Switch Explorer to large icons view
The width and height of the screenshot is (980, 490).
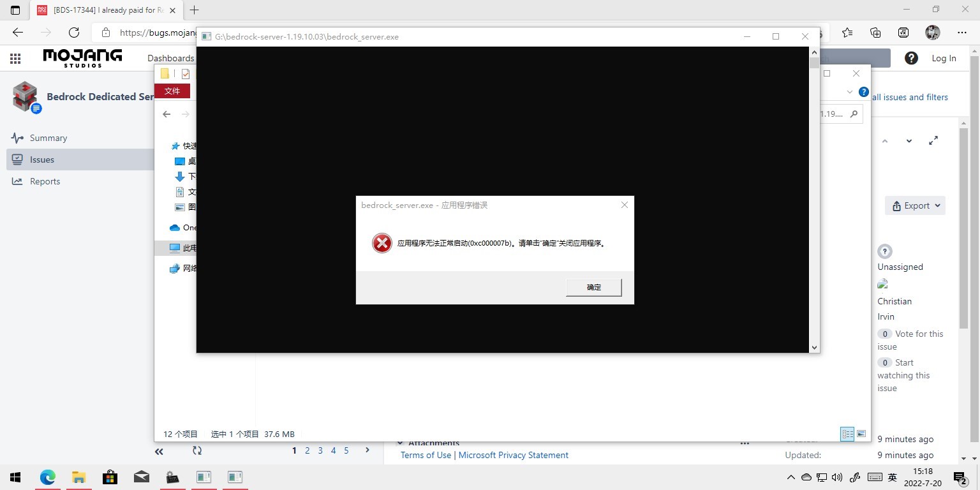(x=861, y=434)
